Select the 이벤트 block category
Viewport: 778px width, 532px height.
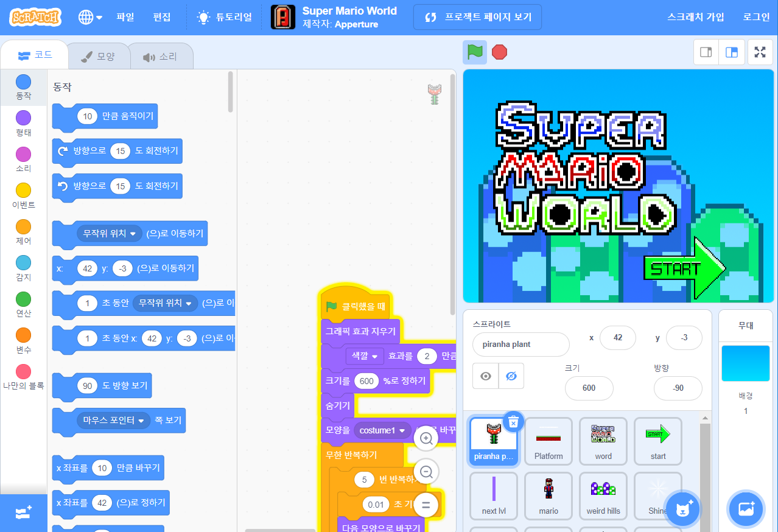(x=23, y=196)
